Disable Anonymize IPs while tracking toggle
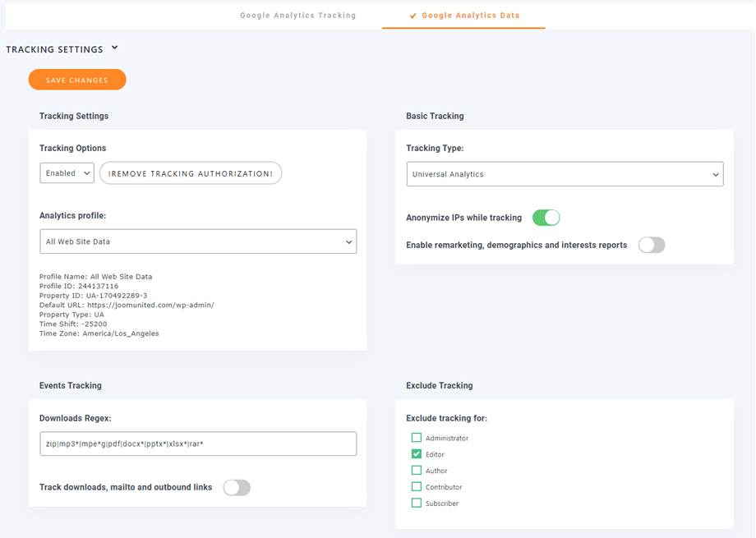Screen dimensions: 756x538 (546, 218)
